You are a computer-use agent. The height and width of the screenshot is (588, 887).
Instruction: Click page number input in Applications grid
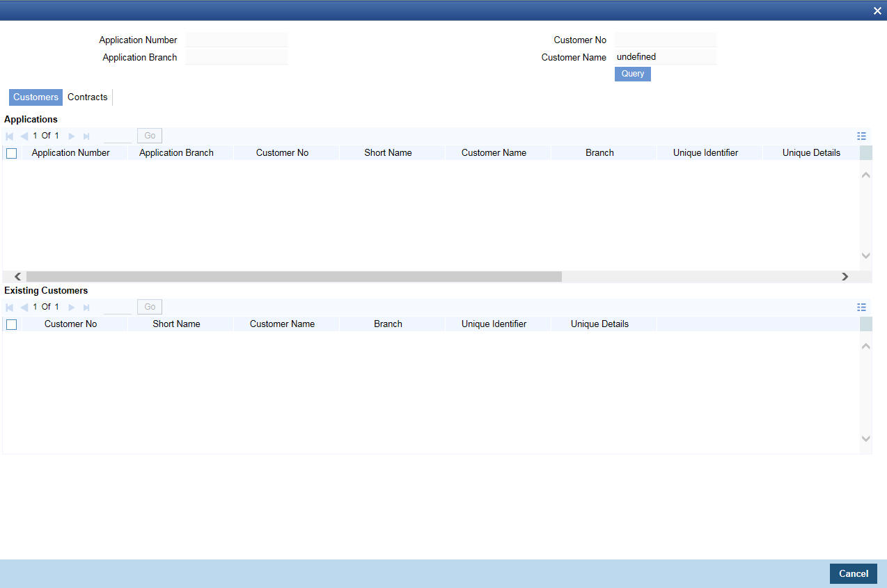coord(118,136)
